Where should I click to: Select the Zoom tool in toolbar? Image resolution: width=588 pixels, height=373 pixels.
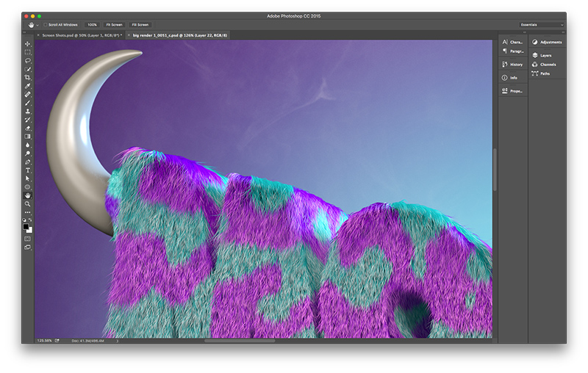click(28, 204)
